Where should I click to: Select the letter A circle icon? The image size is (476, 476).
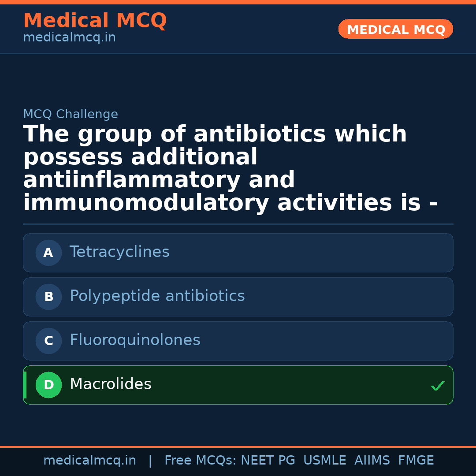pos(48,253)
